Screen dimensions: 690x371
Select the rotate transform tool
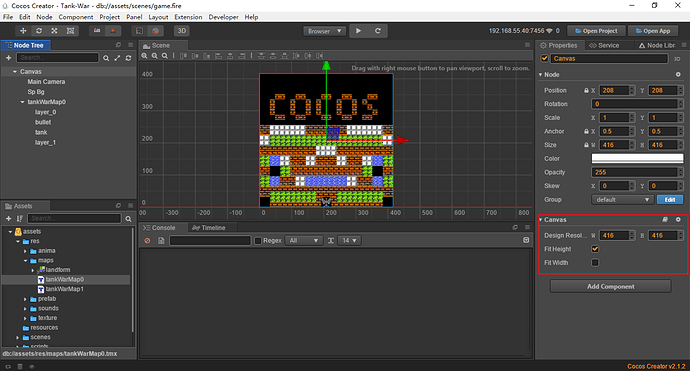tap(39, 31)
